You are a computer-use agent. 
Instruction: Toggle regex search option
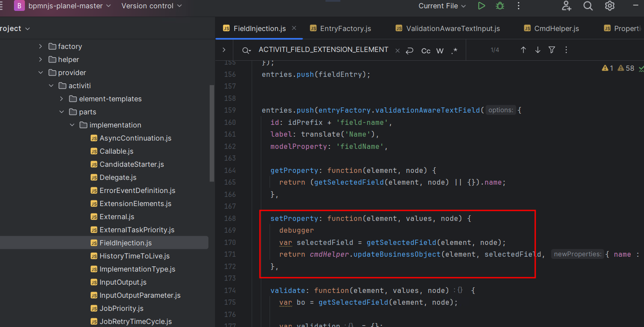tap(454, 51)
